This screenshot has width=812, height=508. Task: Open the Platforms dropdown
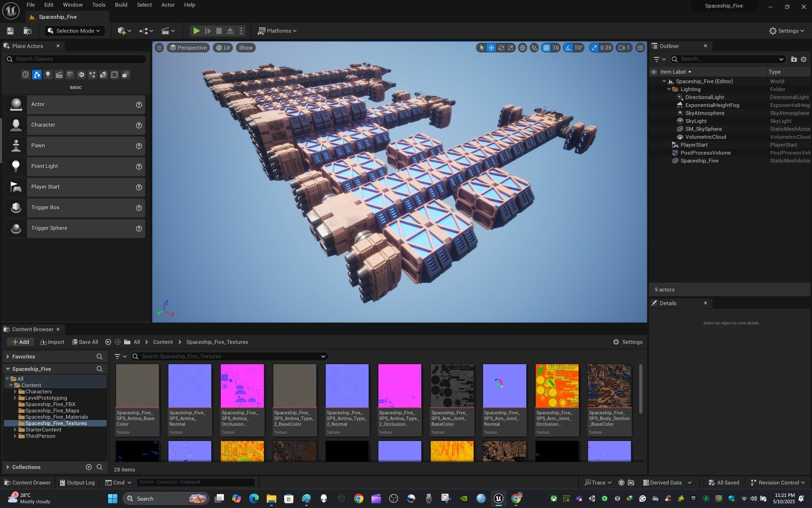pyautogui.click(x=277, y=31)
